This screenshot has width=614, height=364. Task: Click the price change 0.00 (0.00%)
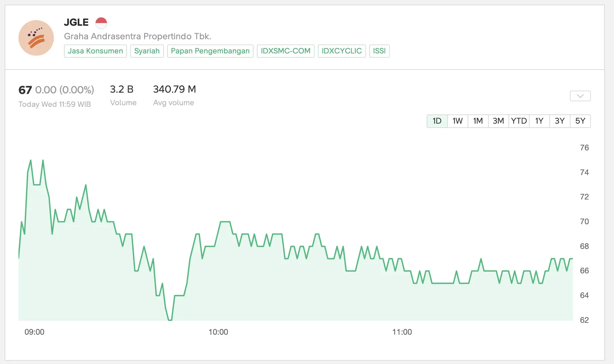tap(65, 90)
